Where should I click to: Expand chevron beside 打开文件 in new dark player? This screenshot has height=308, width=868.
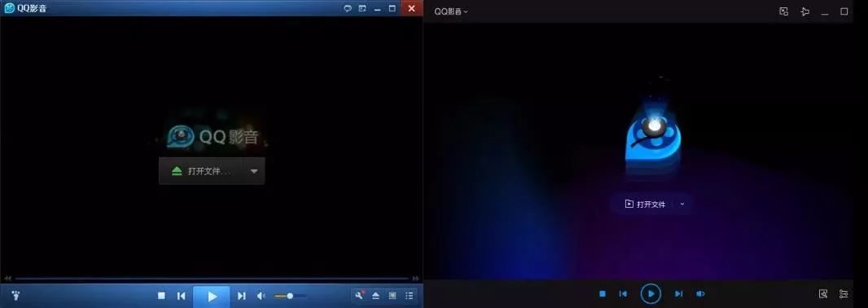[x=682, y=204]
